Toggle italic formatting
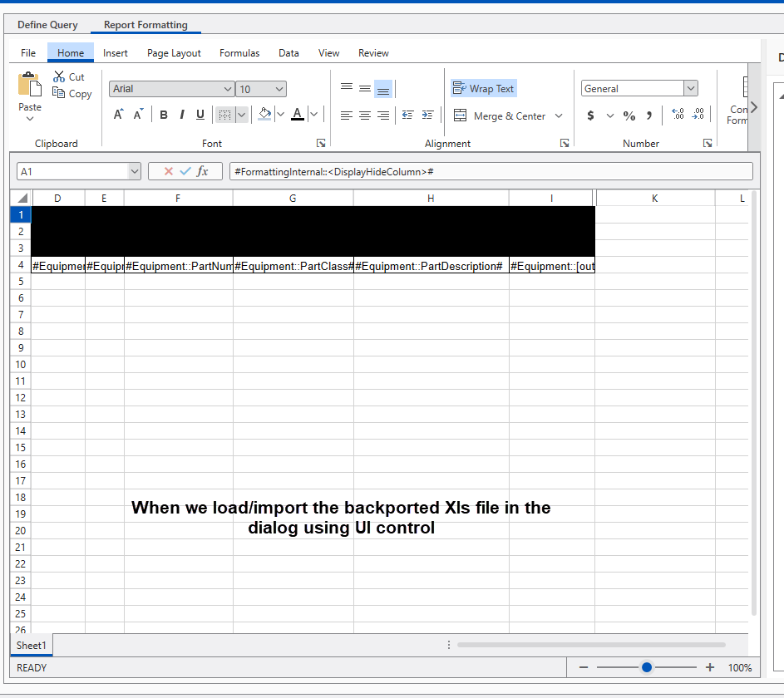The height and width of the screenshot is (698, 784). click(182, 115)
